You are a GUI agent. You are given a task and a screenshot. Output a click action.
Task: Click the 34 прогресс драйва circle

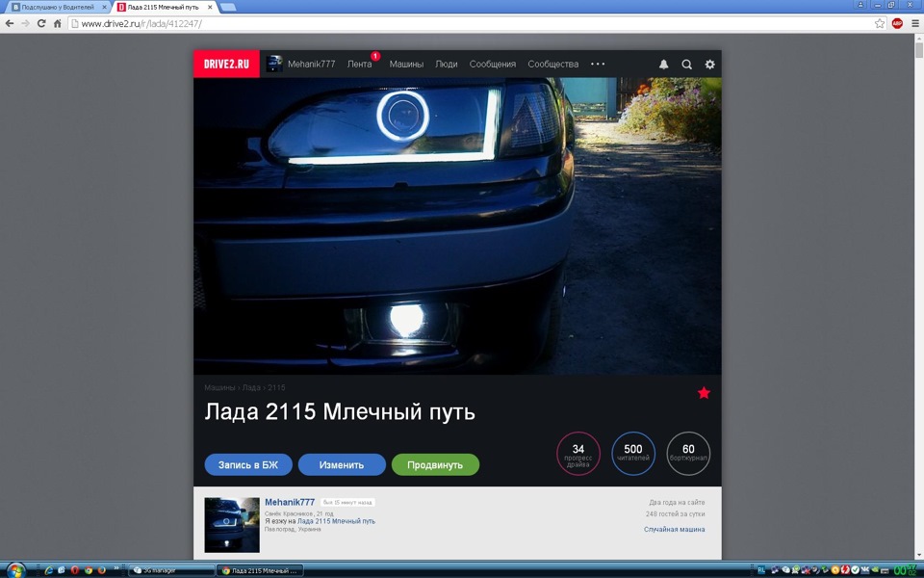[x=578, y=454]
